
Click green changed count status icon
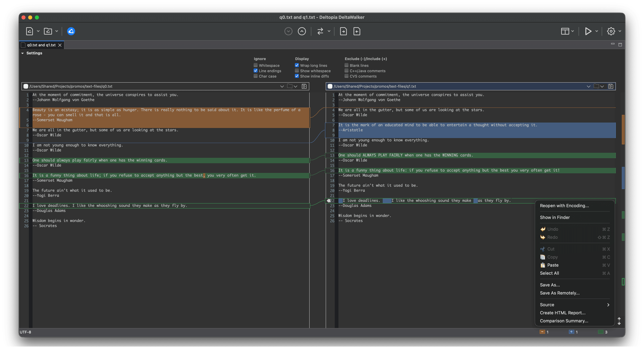[601, 332]
